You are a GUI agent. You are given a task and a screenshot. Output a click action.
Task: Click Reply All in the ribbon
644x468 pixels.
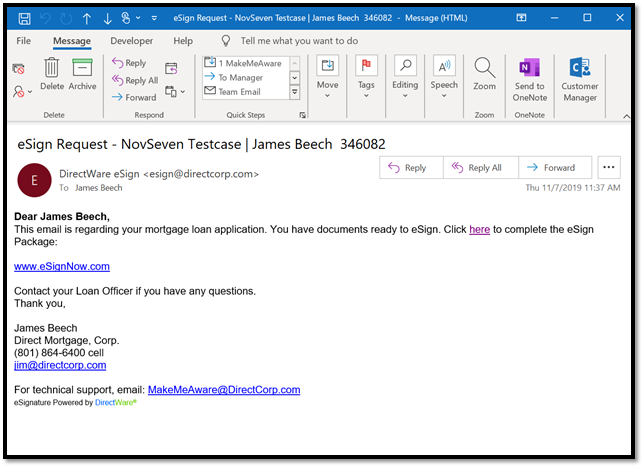click(135, 80)
